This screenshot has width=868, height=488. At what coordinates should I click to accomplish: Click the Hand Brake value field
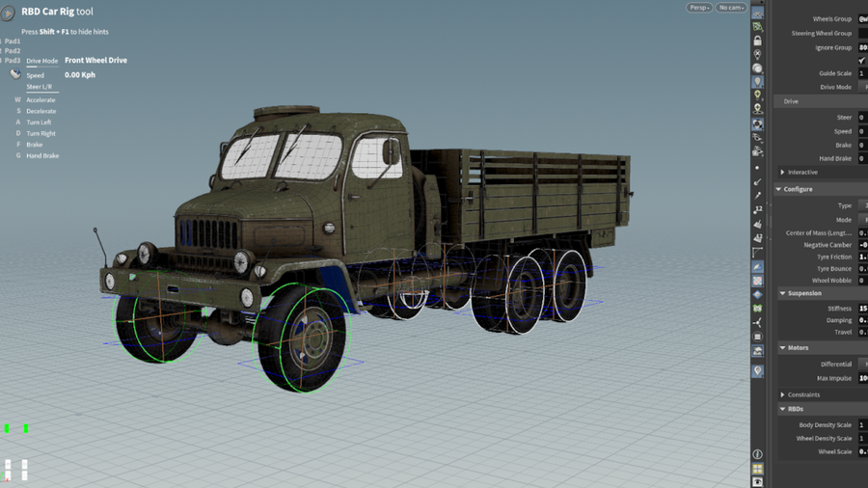pyautogui.click(x=863, y=158)
